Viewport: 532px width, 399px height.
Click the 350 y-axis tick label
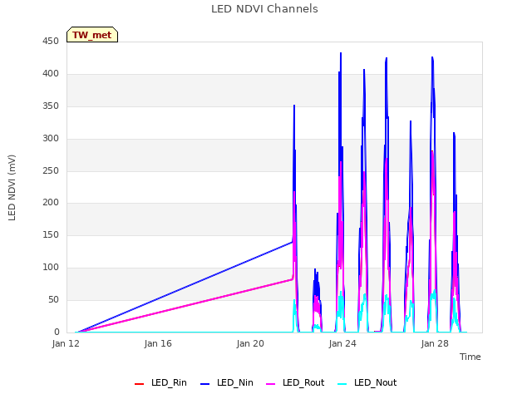51,106
